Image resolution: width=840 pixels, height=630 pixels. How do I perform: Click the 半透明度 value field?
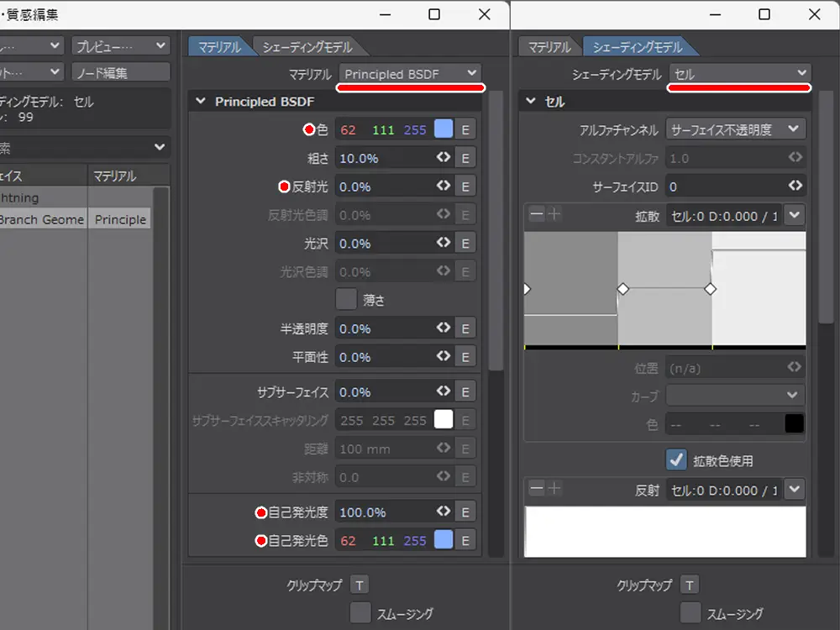coord(384,328)
